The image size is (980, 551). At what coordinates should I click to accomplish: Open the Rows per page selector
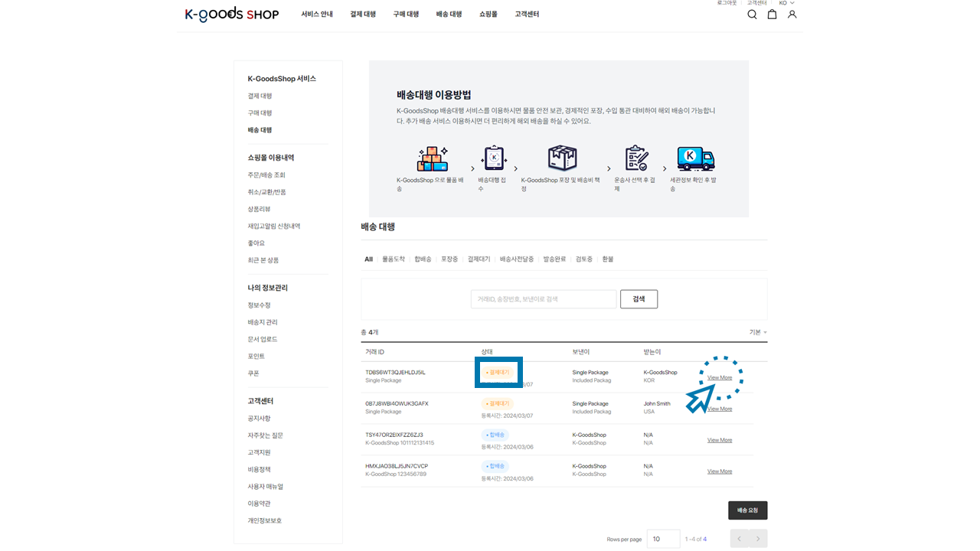(663, 539)
